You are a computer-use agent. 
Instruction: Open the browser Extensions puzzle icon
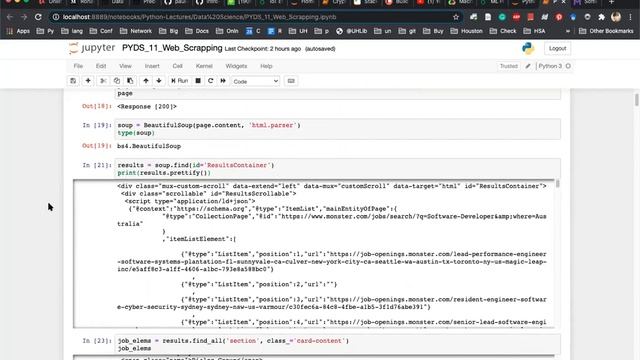(x=601, y=17)
